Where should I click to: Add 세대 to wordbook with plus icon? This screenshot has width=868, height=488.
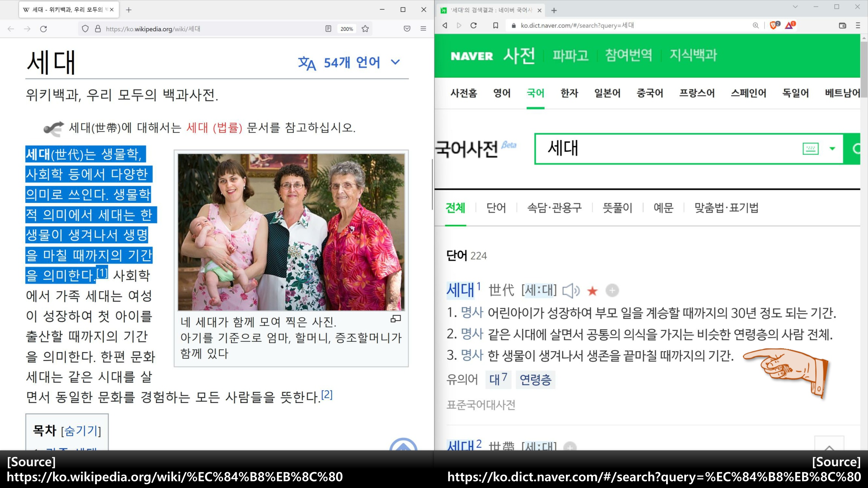(x=612, y=291)
